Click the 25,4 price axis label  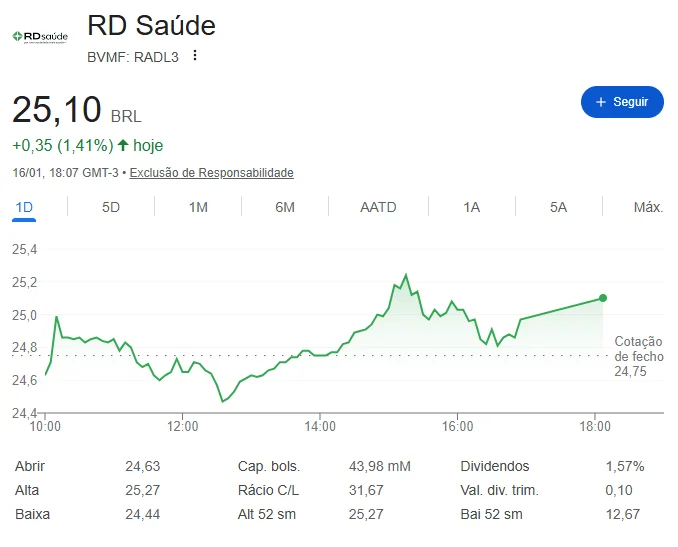25,250
